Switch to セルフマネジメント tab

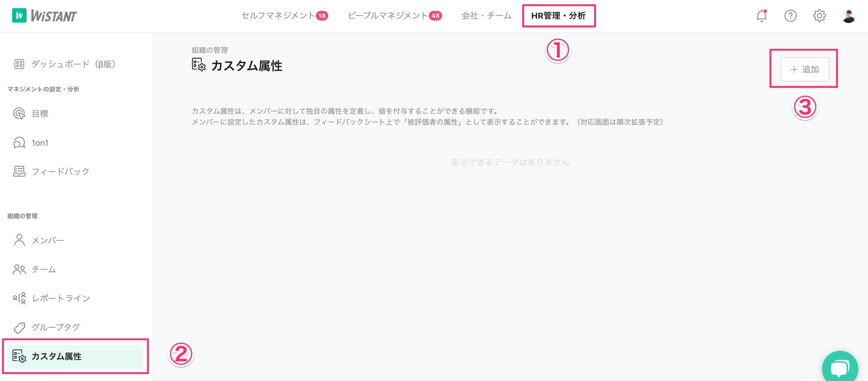point(284,16)
